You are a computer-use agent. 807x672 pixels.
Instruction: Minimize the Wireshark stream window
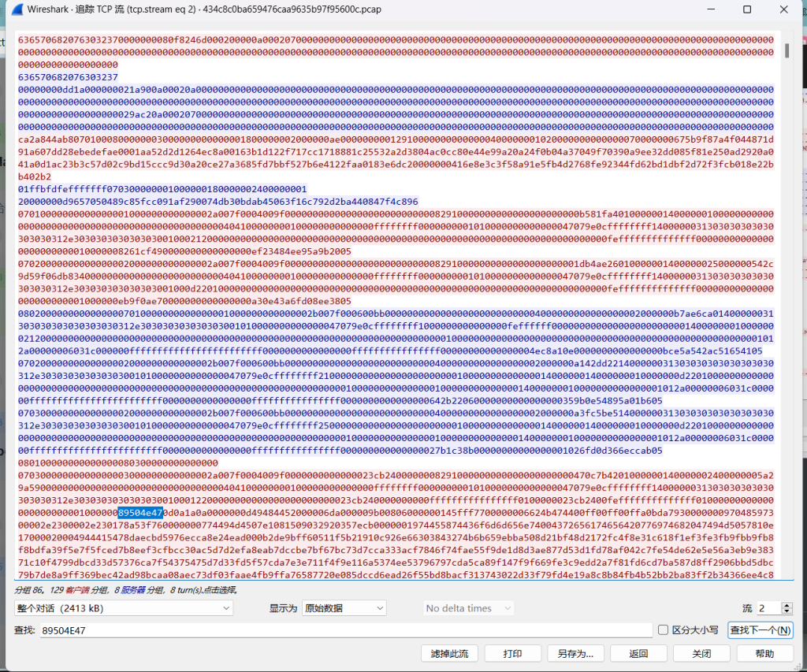709,9
